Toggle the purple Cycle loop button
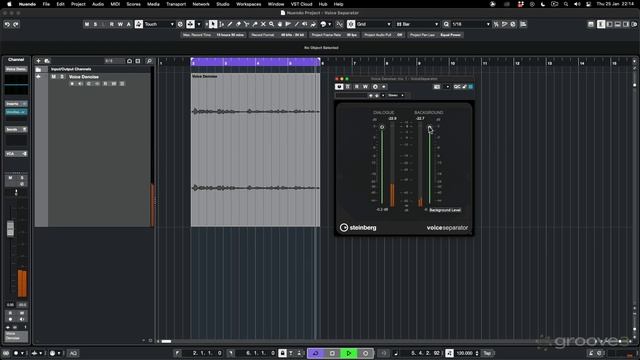 pos(316,353)
